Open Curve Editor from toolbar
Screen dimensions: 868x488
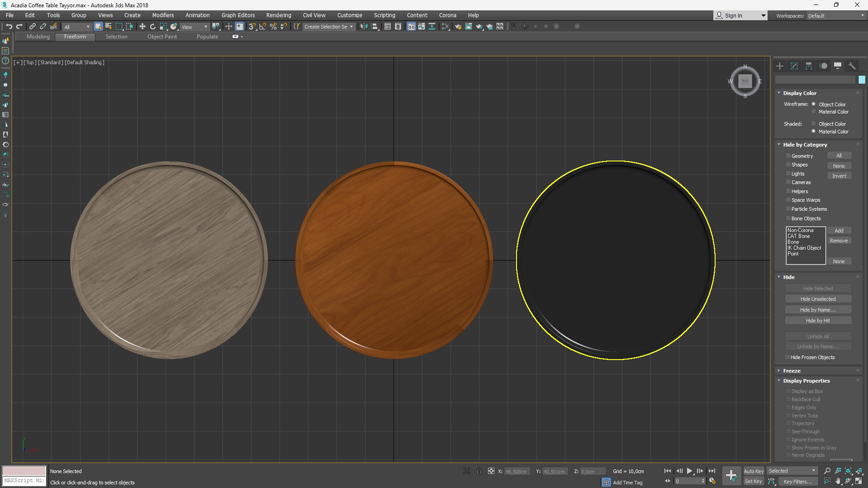pos(422,27)
